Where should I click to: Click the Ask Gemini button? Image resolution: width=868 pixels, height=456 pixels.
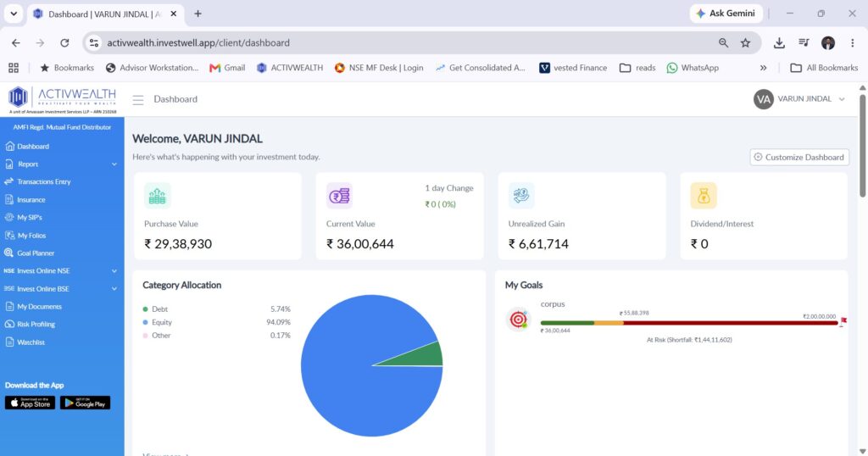tap(726, 14)
